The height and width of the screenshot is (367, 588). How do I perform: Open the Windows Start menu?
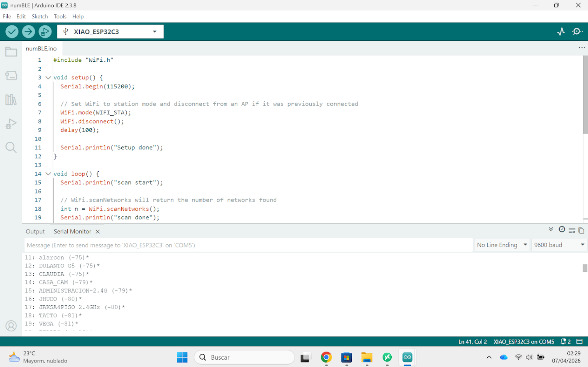pyautogui.click(x=182, y=357)
